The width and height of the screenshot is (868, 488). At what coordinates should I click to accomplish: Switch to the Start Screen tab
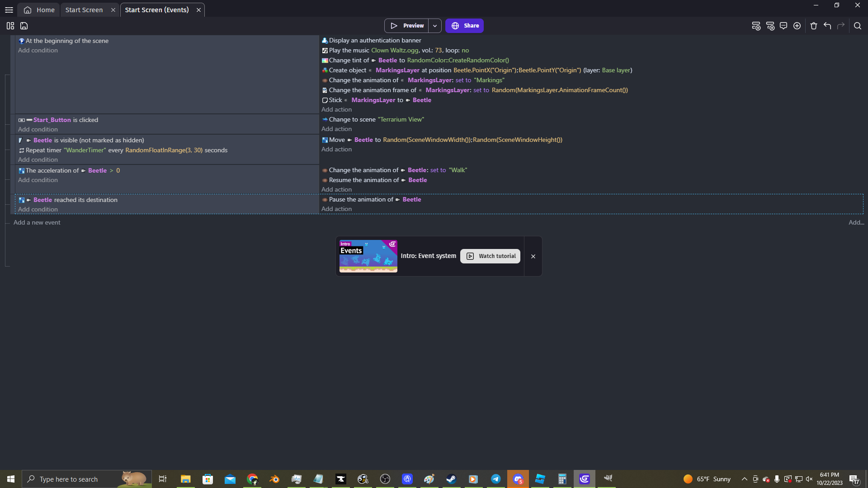coord(84,9)
